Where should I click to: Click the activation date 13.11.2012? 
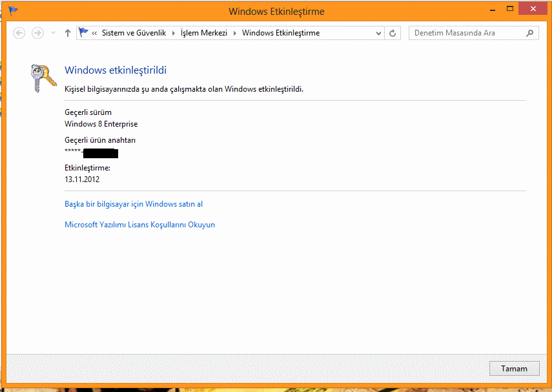[x=82, y=180]
